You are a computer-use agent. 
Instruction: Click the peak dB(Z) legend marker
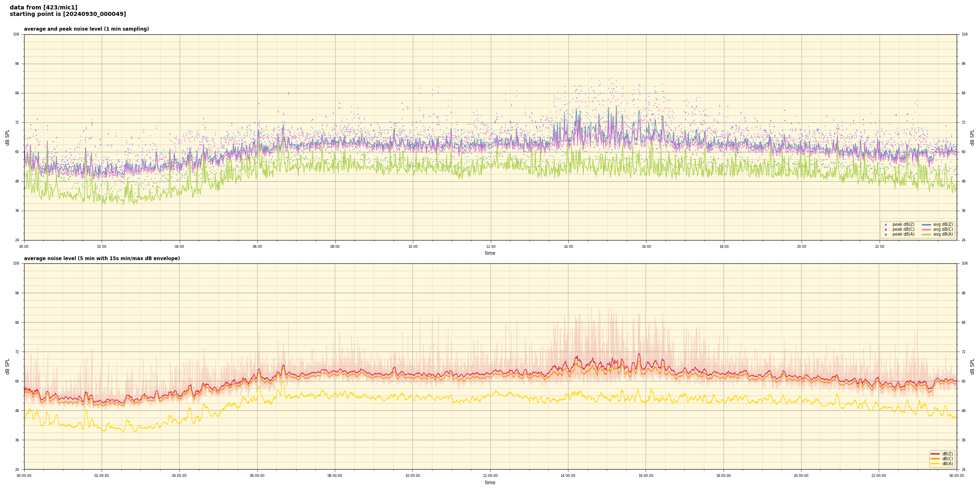886,225
